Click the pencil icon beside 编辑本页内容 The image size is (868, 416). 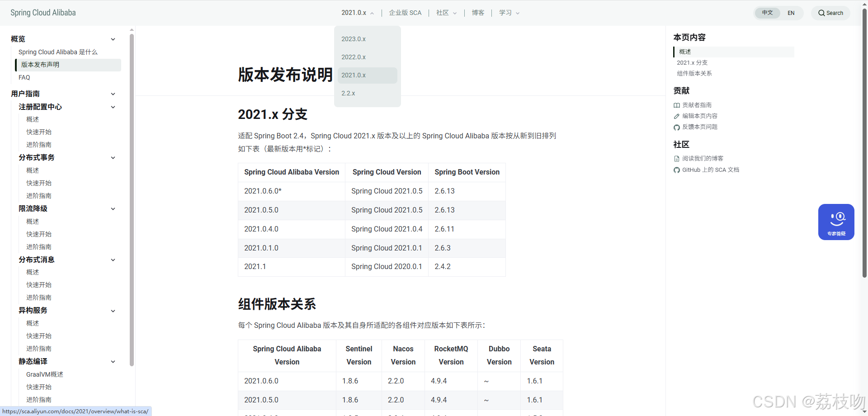[676, 116]
